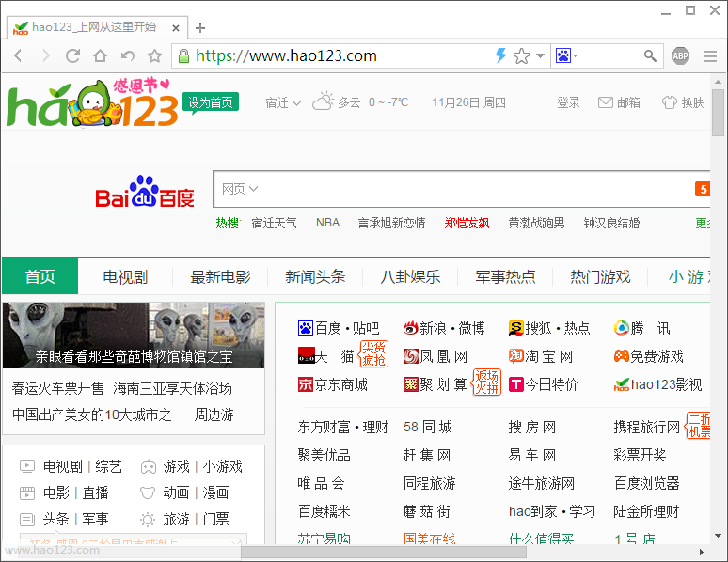Open a new tab with plus button
This screenshot has width=728, height=562.
point(200,28)
